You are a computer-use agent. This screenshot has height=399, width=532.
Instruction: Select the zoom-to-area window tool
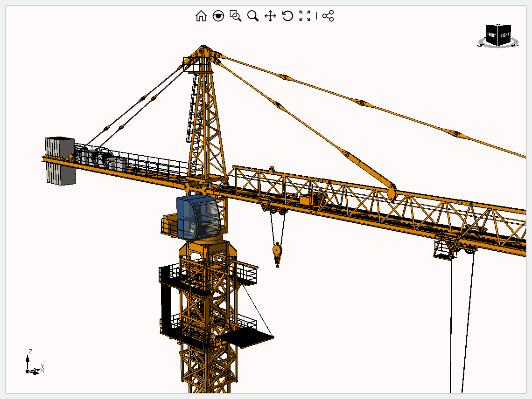click(x=236, y=16)
